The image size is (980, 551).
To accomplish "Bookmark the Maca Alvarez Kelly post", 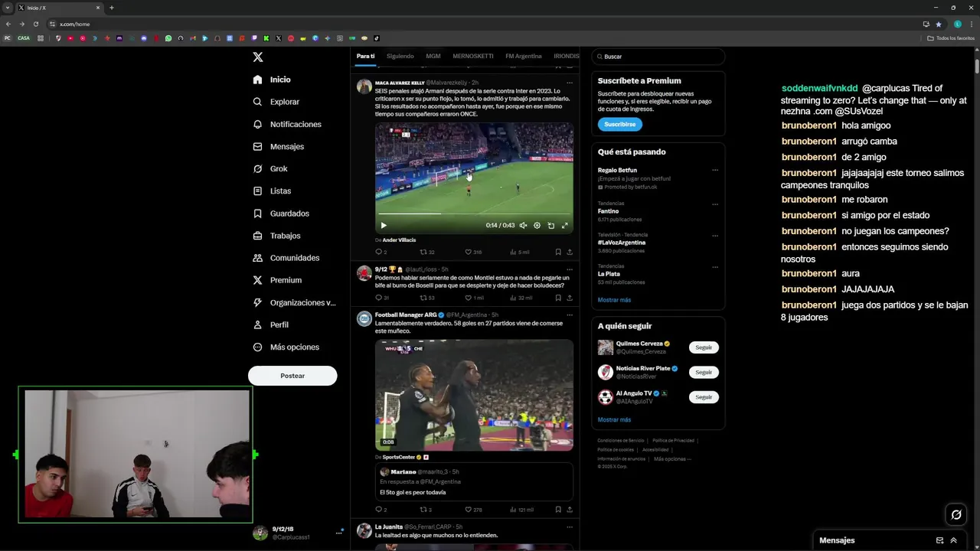I will [x=557, y=252].
